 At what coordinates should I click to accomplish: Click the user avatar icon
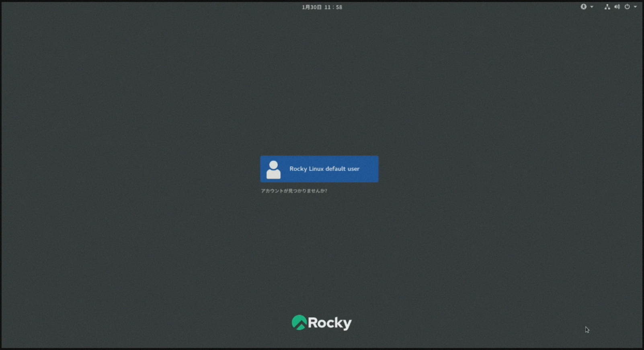273,169
